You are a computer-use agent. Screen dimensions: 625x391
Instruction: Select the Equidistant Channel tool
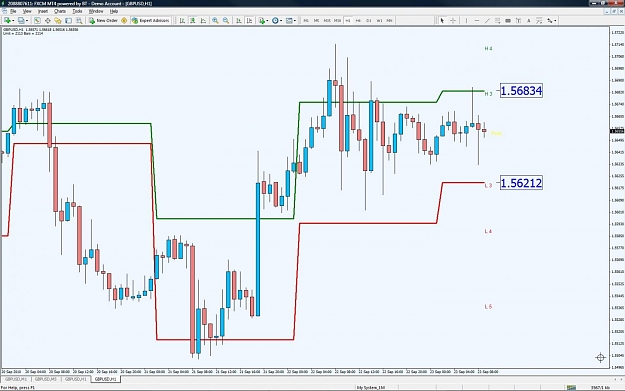point(497,20)
